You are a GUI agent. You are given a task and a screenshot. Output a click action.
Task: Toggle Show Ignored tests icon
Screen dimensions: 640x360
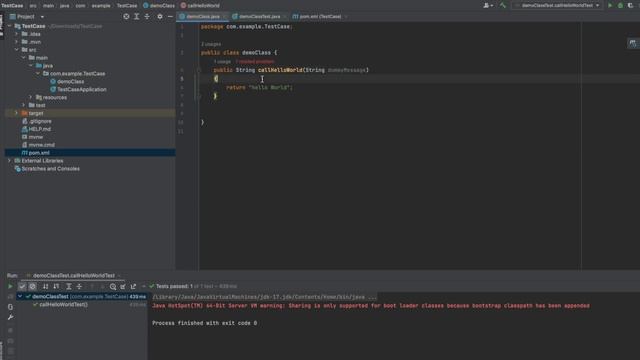(32, 287)
